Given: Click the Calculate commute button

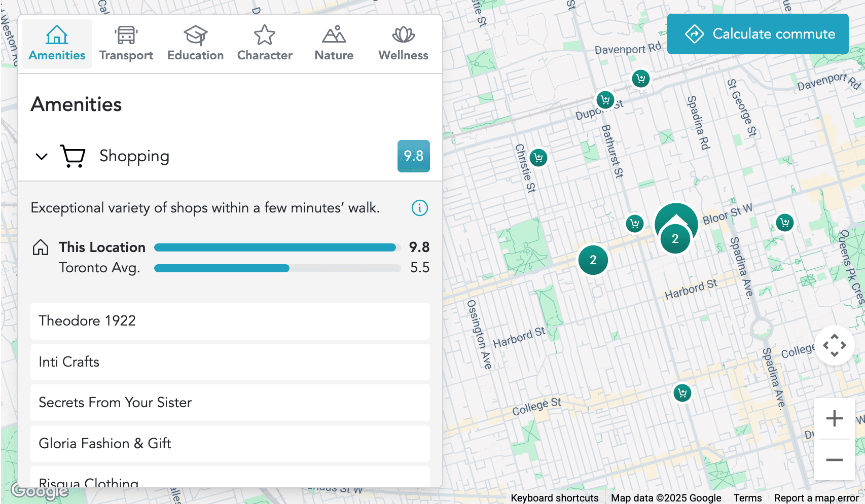Looking at the screenshot, I should tap(758, 34).
